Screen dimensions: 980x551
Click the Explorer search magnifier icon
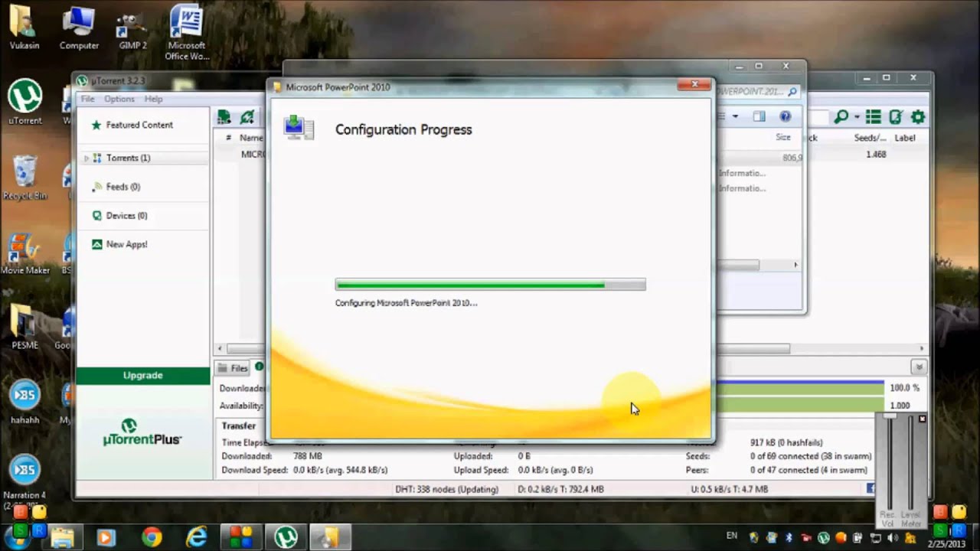click(792, 92)
